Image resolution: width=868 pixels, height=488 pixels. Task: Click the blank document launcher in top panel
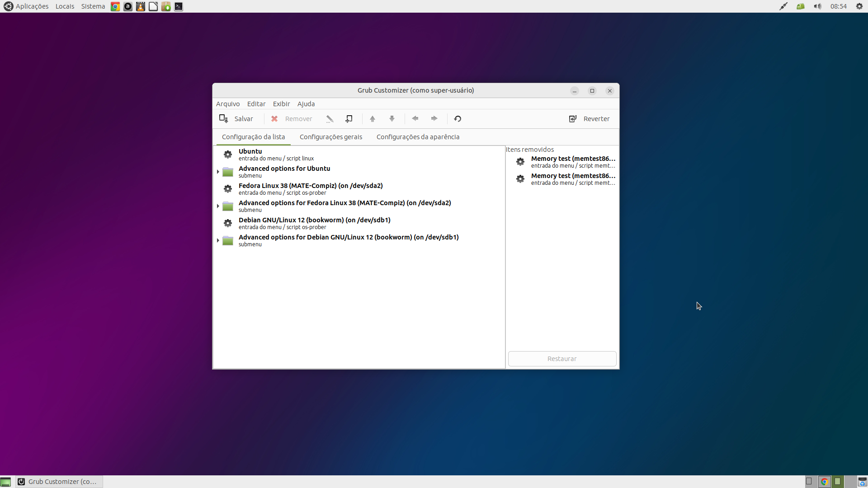point(153,6)
